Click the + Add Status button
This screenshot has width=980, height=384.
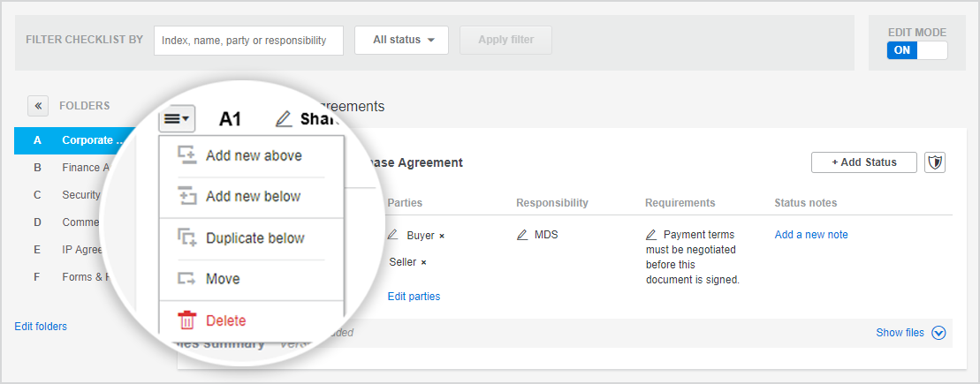coord(863,162)
